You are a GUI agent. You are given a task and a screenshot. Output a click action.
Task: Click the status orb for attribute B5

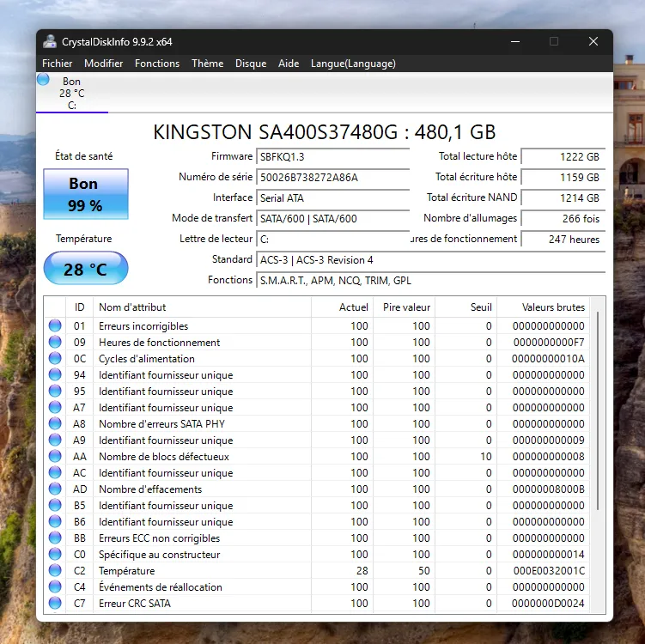click(55, 505)
